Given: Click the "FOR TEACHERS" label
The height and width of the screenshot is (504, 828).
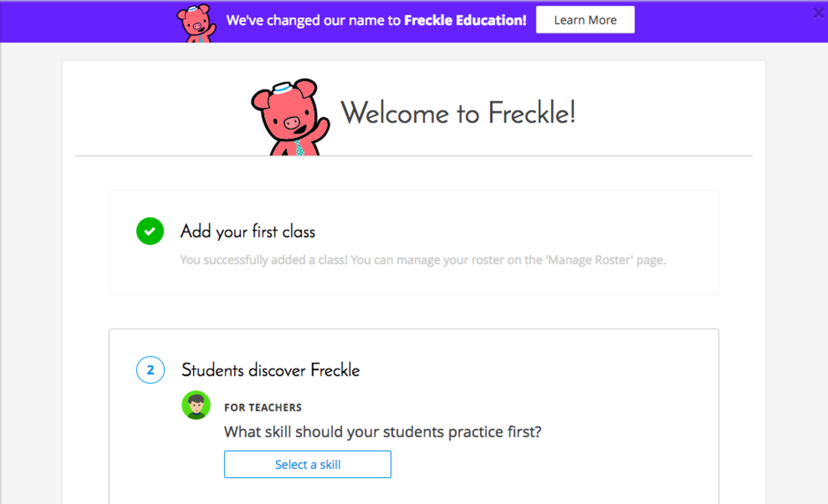Looking at the screenshot, I should (x=263, y=407).
